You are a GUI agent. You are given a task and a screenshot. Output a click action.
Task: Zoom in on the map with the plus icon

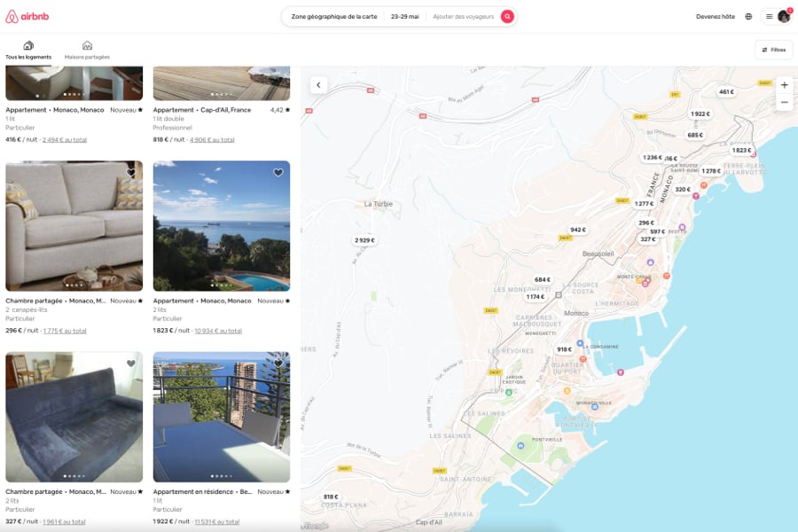(x=784, y=85)
